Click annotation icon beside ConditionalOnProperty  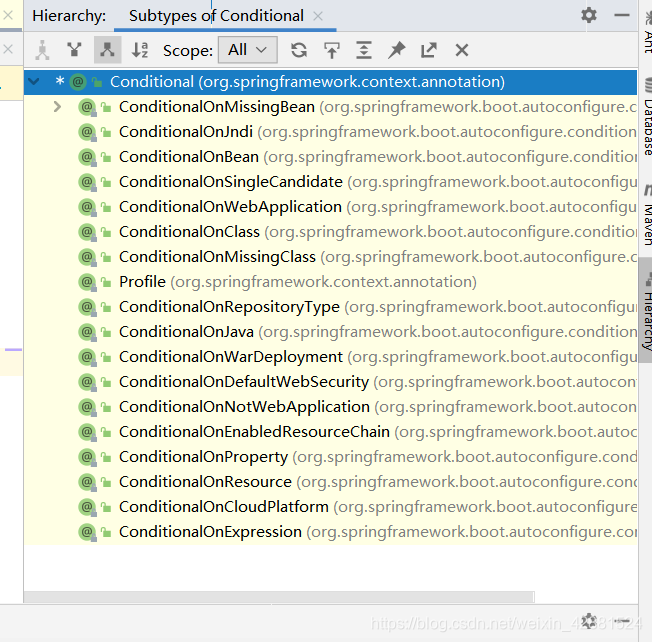(87, 457)
